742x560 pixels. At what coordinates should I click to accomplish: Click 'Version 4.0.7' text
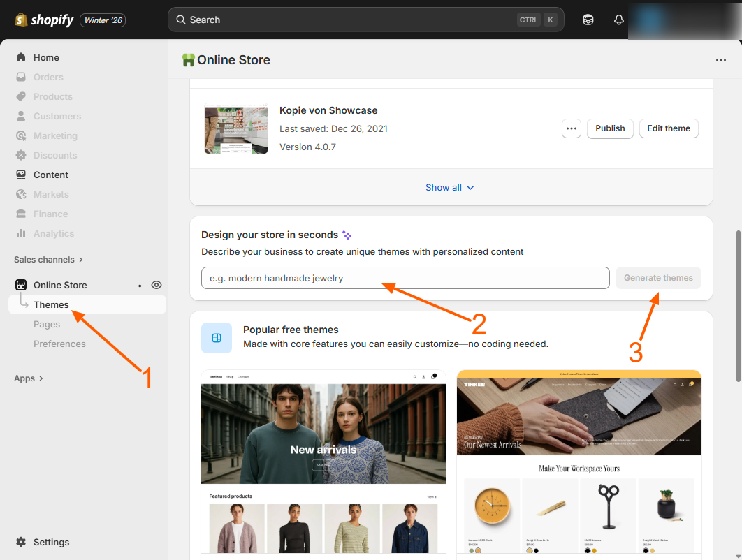[307, 147]
